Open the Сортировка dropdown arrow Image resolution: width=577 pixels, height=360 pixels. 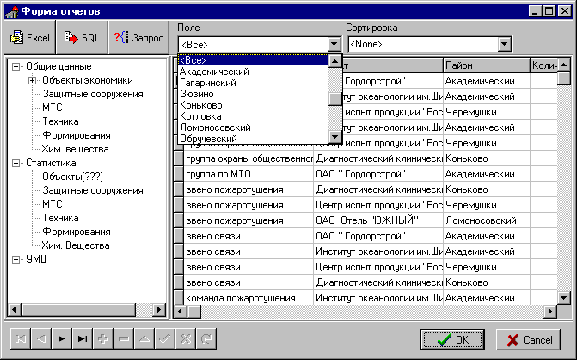click(505, 44)
